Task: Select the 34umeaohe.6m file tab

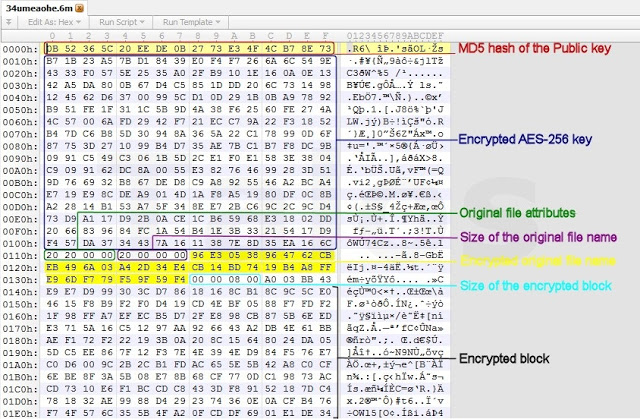Action: coord(36,6)
